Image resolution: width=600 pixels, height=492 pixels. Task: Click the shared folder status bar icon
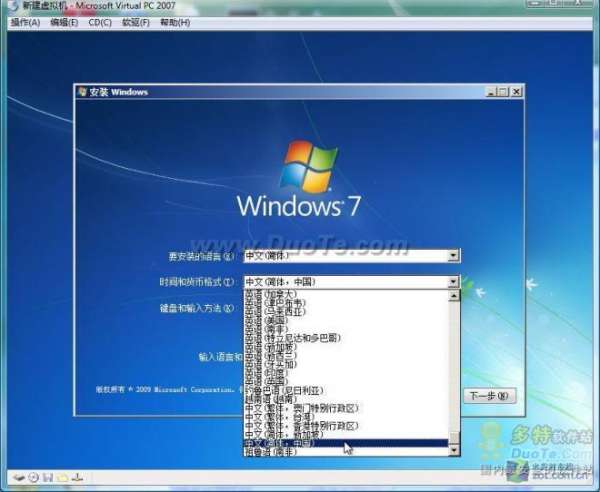point(62,478)
